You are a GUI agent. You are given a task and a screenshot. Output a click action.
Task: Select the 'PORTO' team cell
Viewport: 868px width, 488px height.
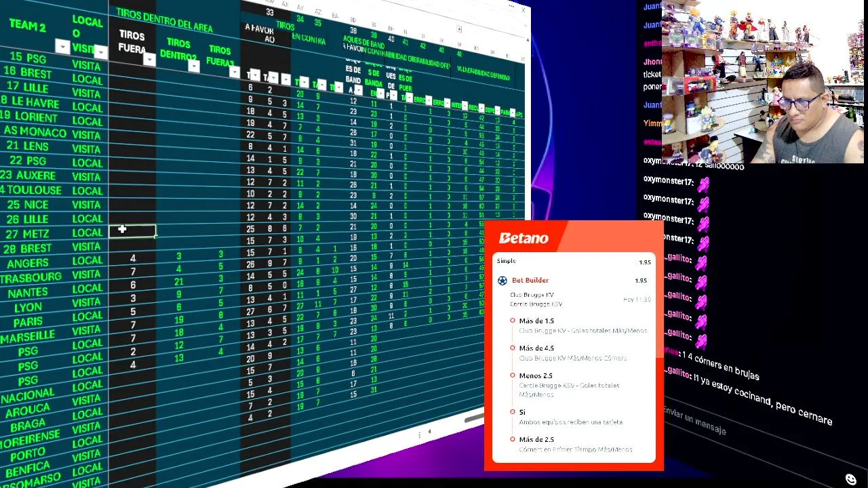[28, 454]
